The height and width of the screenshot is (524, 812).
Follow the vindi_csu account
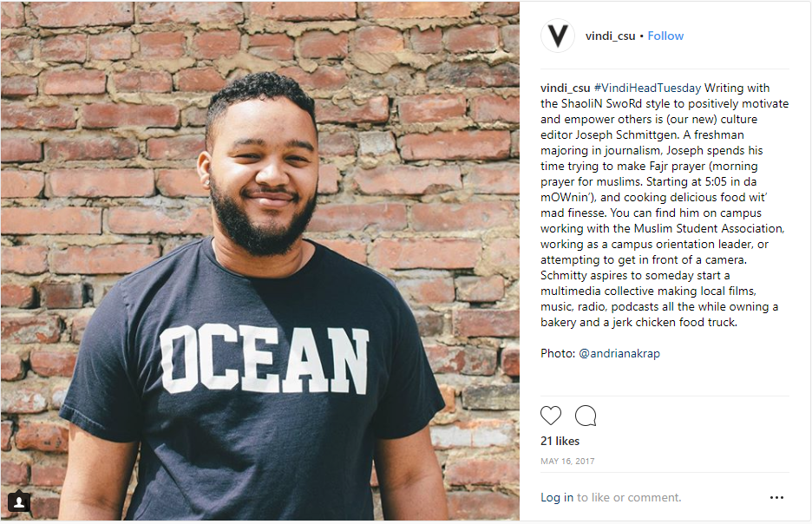[665, 36]
